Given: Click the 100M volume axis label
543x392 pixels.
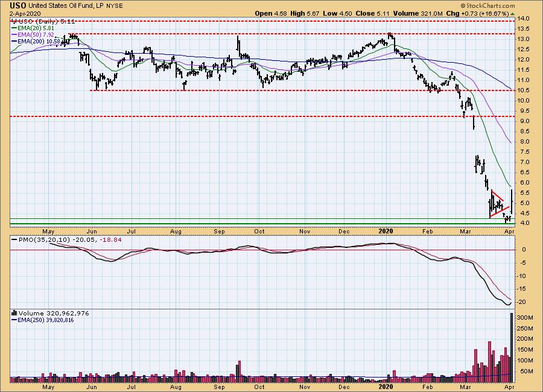Looking at the screenshot, I should tap(525, 361).
